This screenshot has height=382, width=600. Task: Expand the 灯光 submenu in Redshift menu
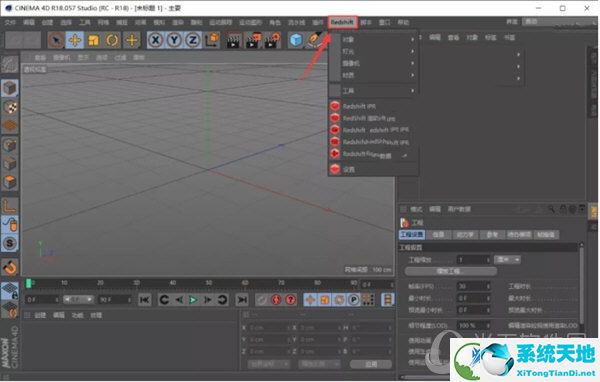click(x=373, y=51)
